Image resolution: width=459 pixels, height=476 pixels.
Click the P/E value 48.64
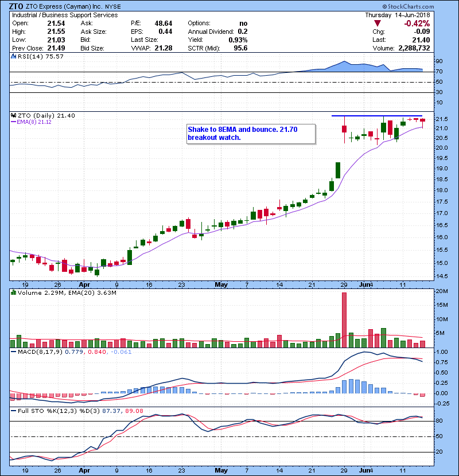(164, 24)
